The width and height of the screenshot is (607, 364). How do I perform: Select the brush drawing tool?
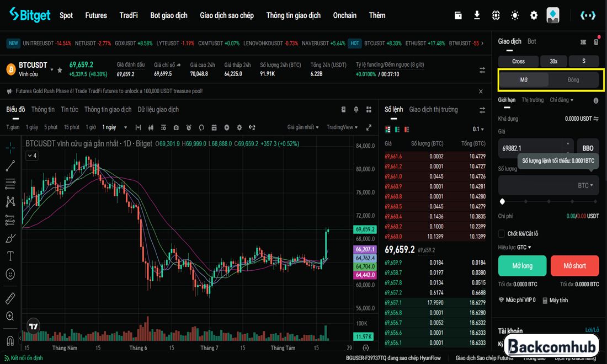point(10,238)
